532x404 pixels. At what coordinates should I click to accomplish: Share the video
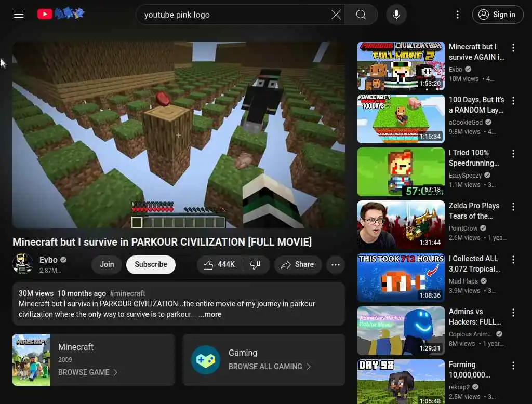click(298, 265)
